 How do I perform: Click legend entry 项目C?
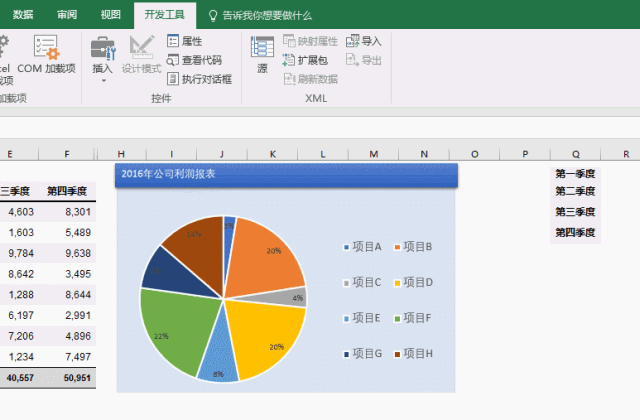(x=362, y=282)
